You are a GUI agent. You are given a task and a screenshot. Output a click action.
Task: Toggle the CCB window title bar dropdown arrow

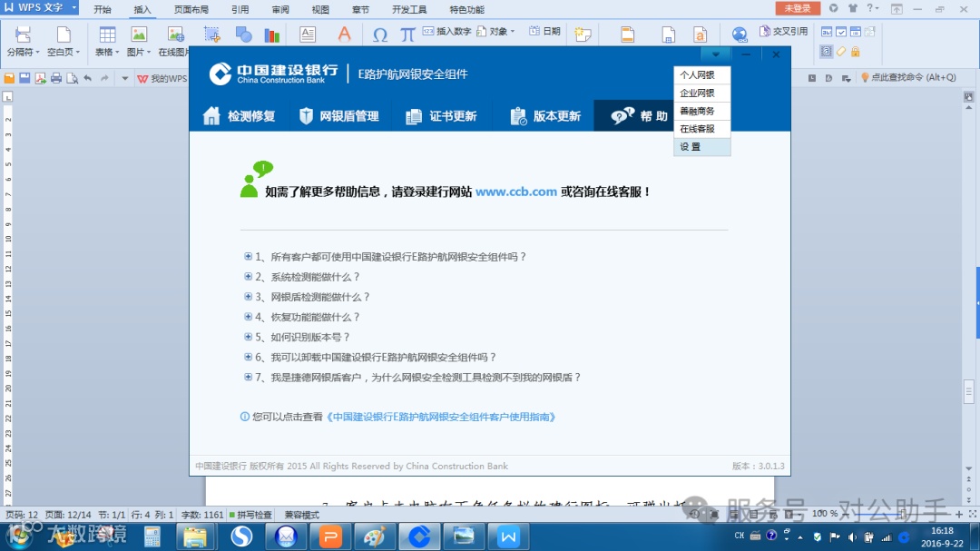pyautogui.click(x=716, y=54)
